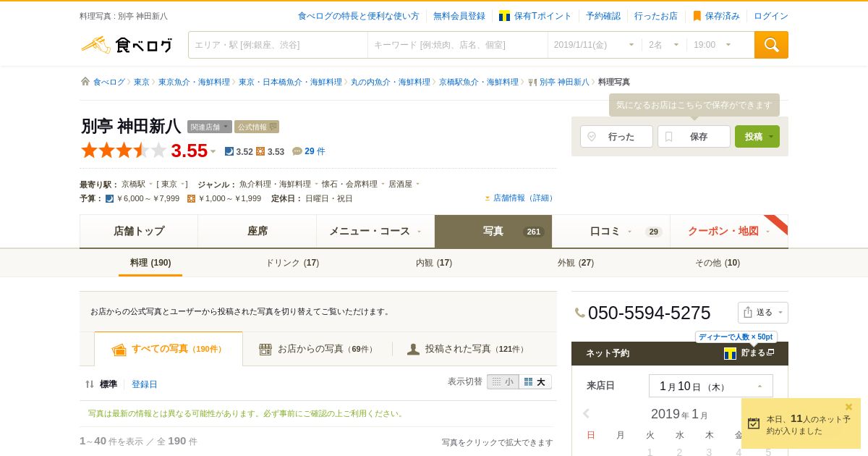Save restaurant with 保存 button
The height and width of the screenshot is (456, 868).
(694, 136)
